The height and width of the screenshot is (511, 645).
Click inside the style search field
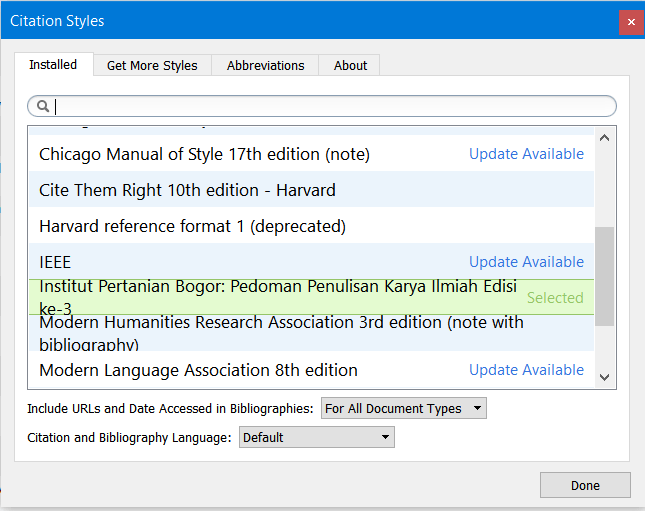330,106
